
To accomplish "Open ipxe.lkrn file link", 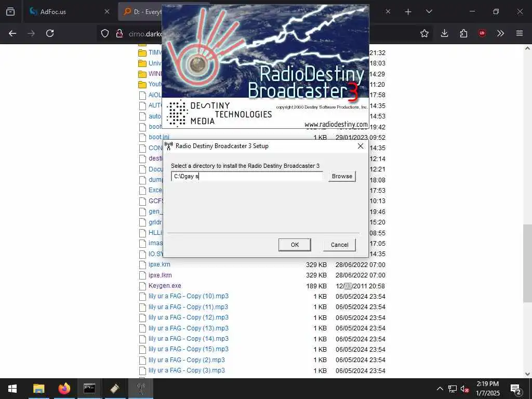I will coord(160,275).
